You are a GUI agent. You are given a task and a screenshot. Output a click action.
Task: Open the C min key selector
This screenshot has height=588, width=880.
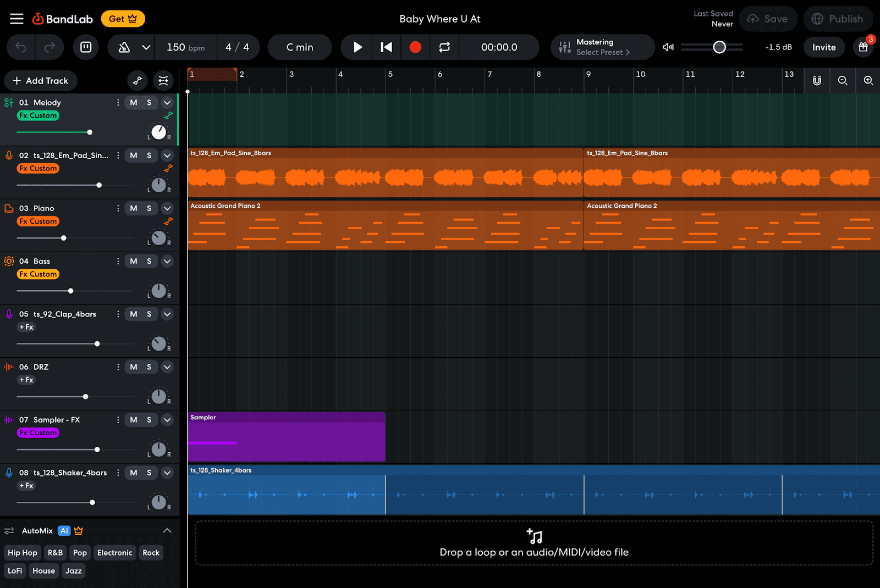[300, 47]
